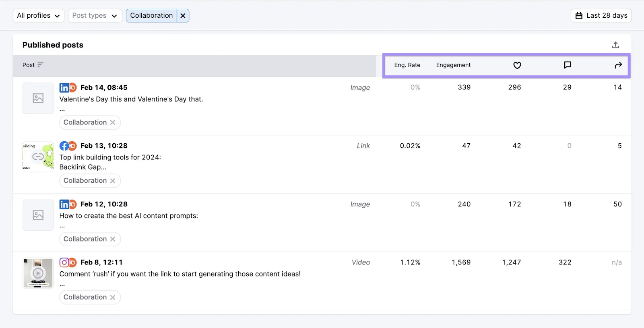
Task: Click the Post column sort icon
Action: (x=40, y=65)
